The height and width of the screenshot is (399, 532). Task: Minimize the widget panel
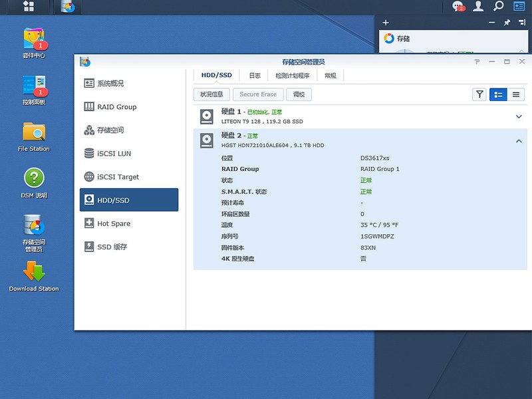(x=492, y=23)
